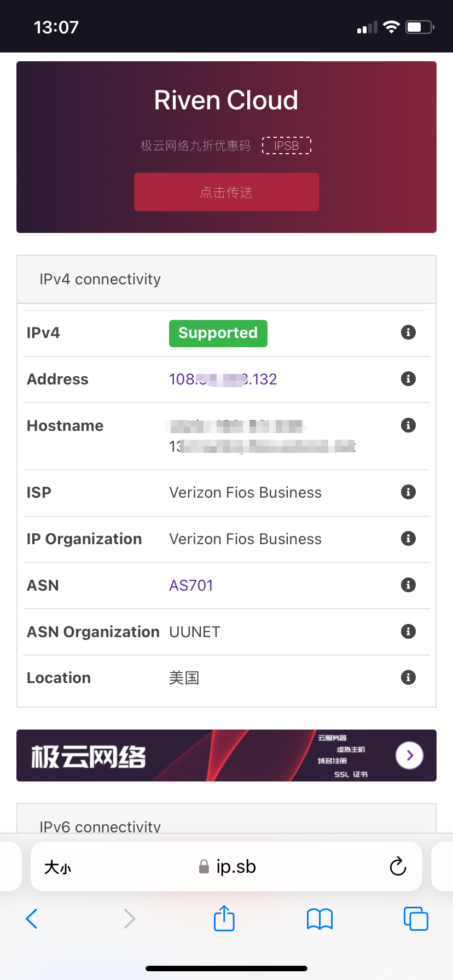Viewport: 453px width, 980px height.
Task: Click info icon in the Hostname row
Action: pos(408,425)
